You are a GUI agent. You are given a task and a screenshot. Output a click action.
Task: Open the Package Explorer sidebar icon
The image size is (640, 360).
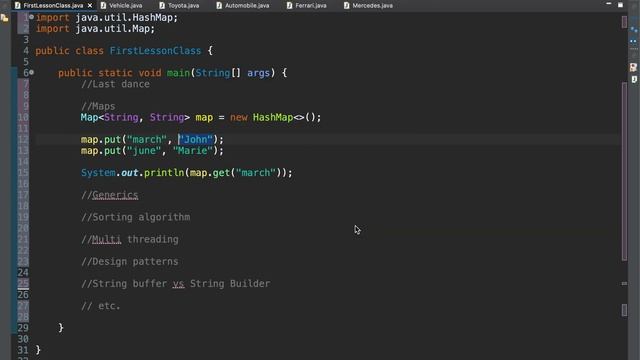(x=4, y=18)
